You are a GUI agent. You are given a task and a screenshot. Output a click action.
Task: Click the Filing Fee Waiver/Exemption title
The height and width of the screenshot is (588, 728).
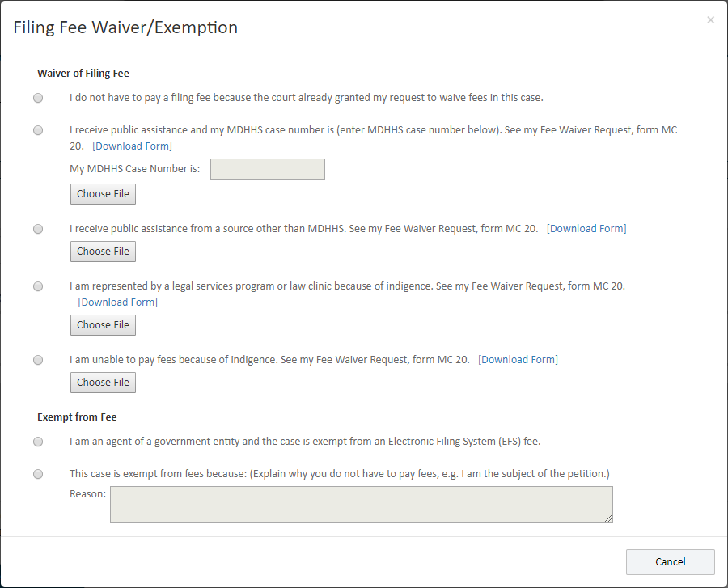(125, 27)
